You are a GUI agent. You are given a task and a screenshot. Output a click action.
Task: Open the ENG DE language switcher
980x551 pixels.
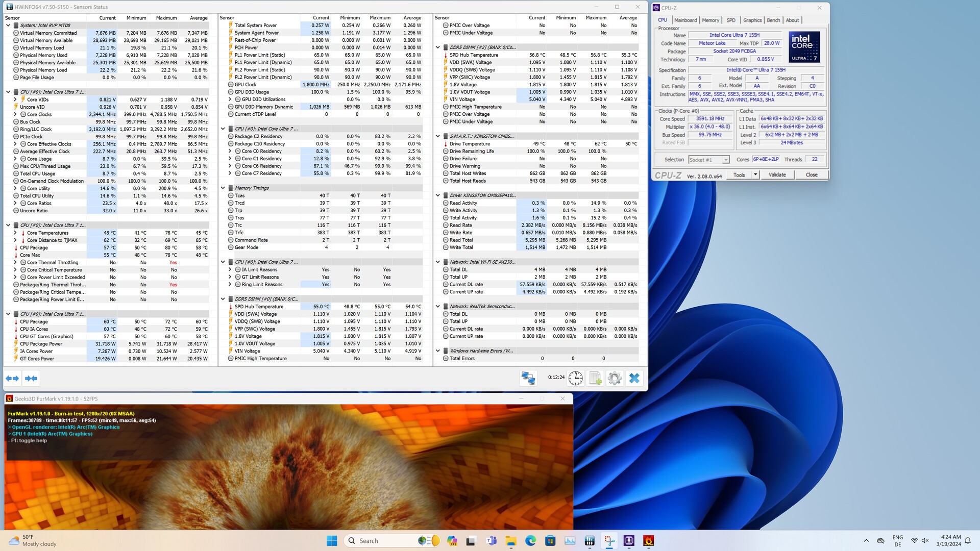point(898,541)
